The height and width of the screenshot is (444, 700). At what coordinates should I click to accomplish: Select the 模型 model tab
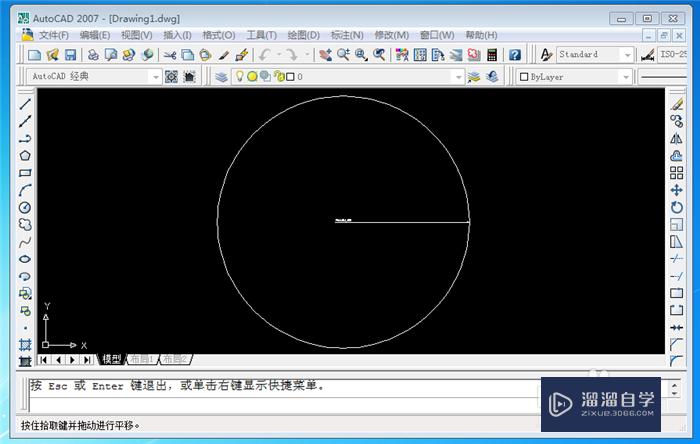click(x=111, y=359)
